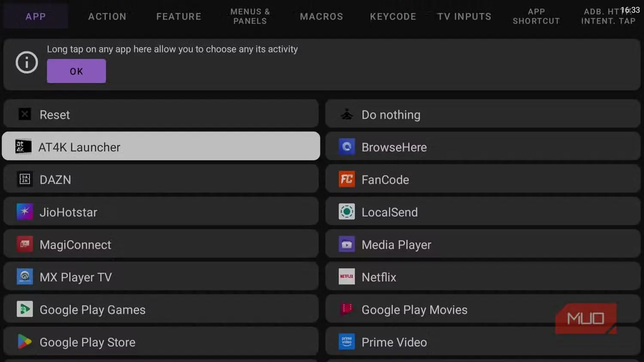Choose the Media Player label
Screen dimensions: 644x362
point(396,245)
